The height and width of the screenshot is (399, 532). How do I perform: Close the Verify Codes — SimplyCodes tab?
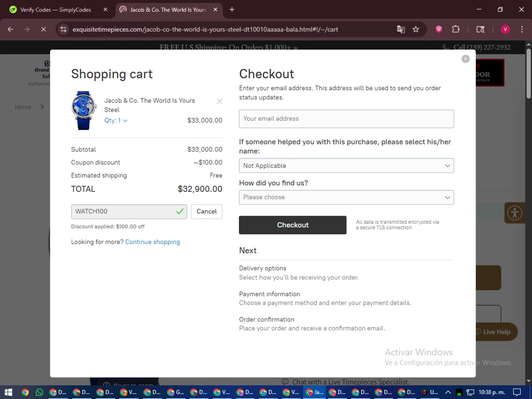click(105, 10)
